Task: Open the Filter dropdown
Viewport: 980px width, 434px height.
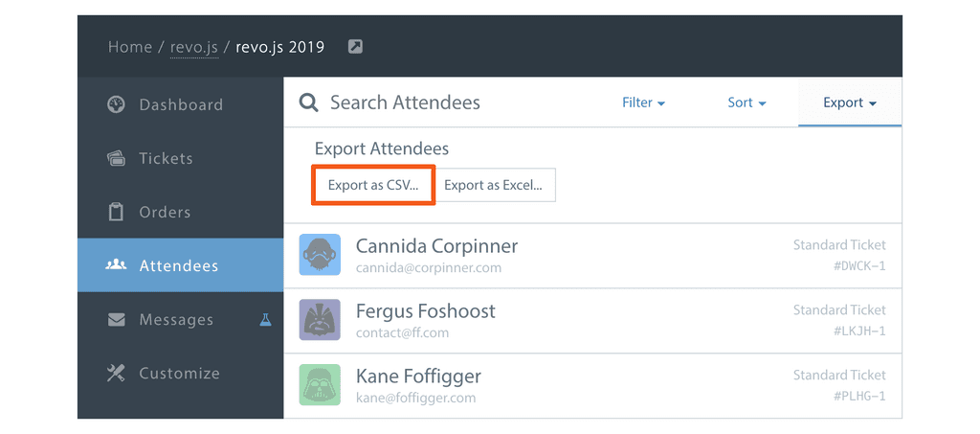Action: point(643,103)
